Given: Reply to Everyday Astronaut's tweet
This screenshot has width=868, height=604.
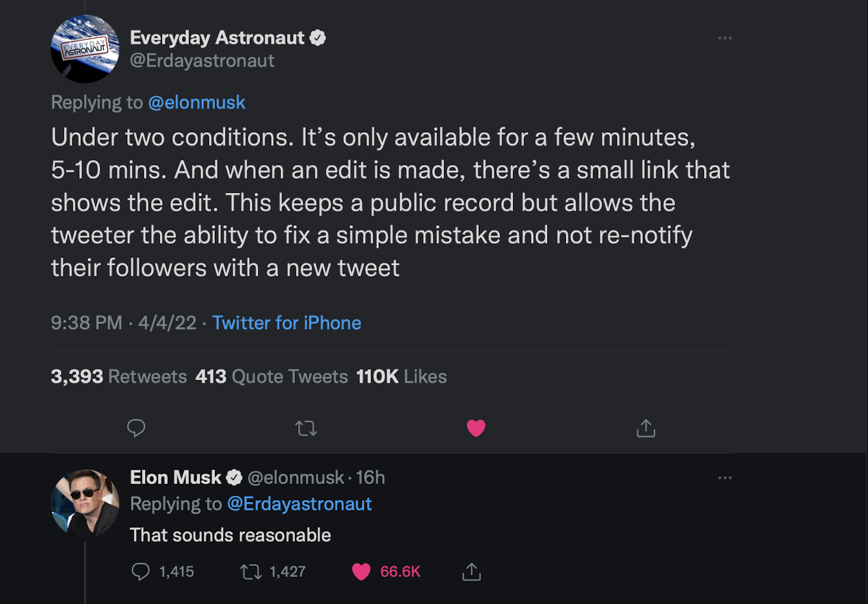Looking at the screenshot, I should [136, 428].
